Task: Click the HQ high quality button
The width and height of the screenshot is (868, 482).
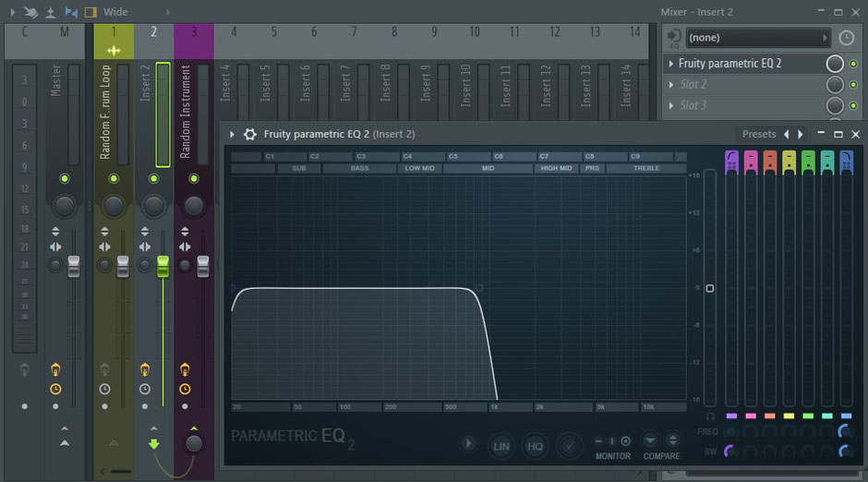Action: [535, 446]
